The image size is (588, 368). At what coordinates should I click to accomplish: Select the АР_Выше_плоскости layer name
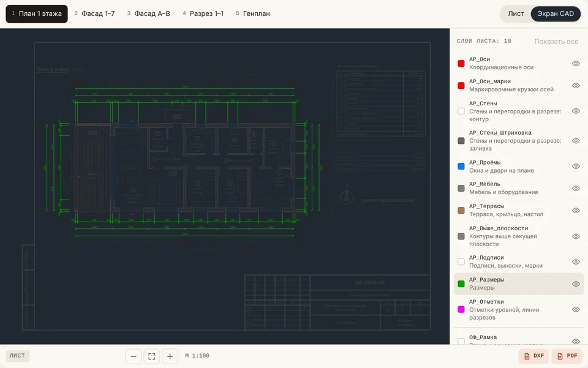coord(499,228)
